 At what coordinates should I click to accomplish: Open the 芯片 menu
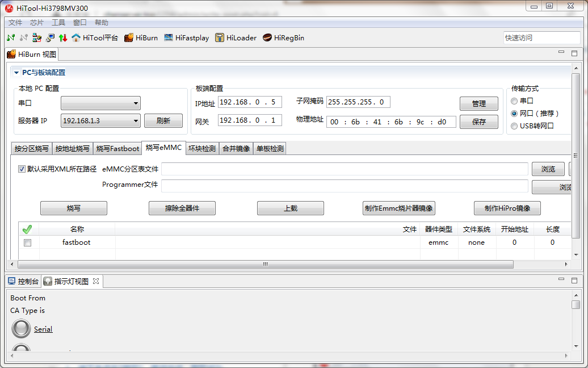click(x=36, y=23)
